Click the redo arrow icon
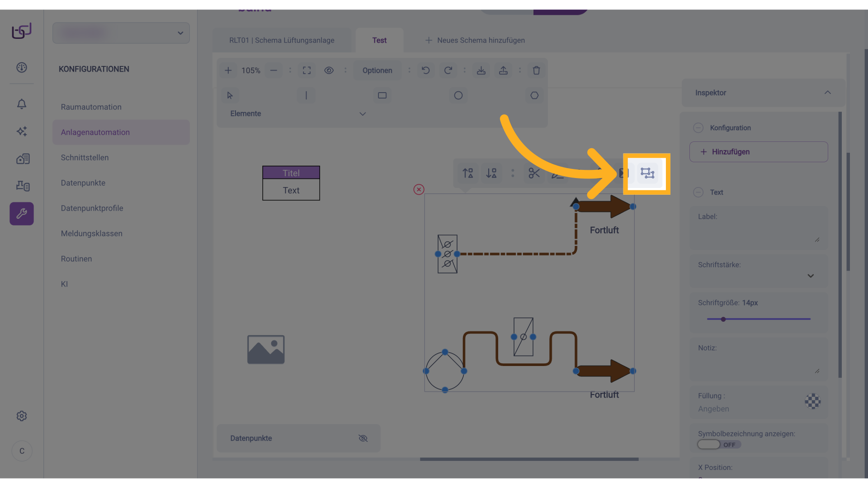 click(448, 70)
